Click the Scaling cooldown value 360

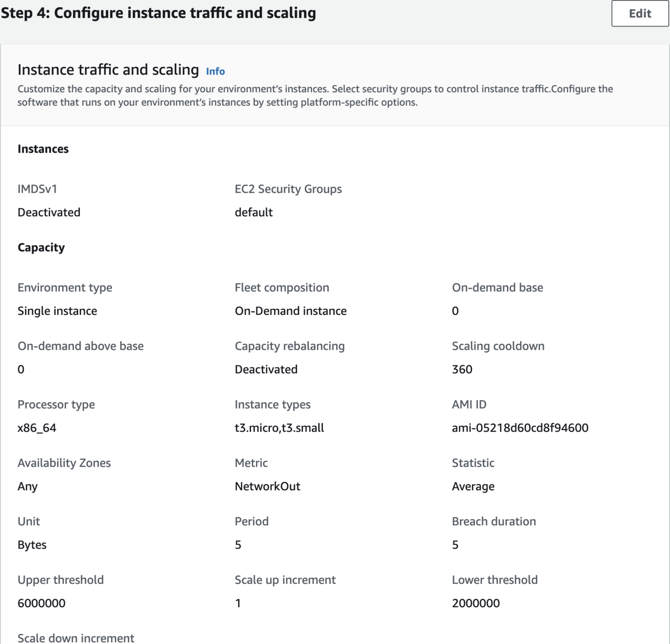pyautogui.click(x=461, y=369)
